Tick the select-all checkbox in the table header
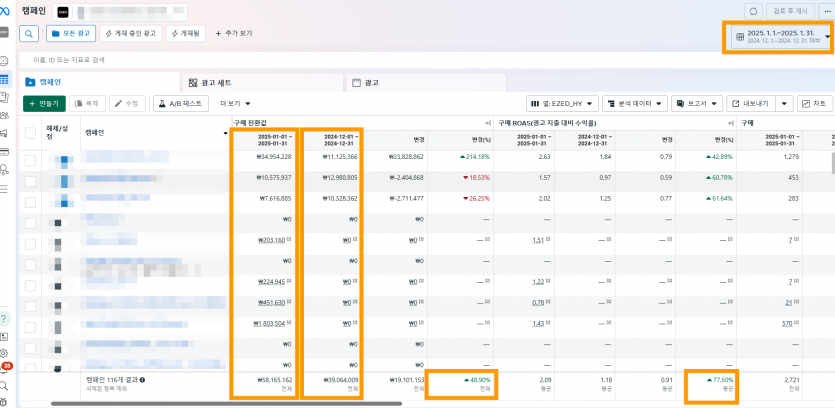835x408 pixels. coord(30,133)
